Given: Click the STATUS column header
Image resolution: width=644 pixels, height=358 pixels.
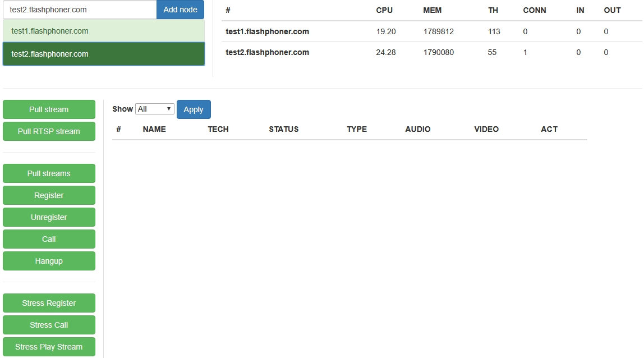Looking at the screenshot, I should coord(283,129).
